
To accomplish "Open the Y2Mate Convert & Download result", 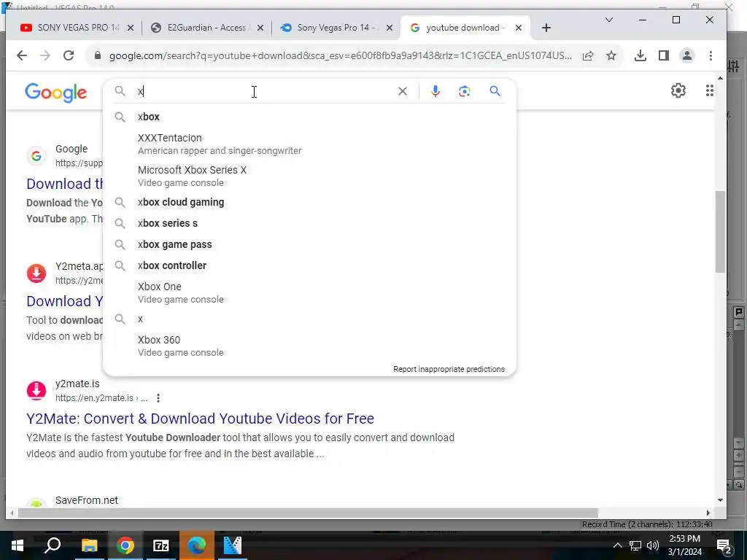I will [200, 419].
